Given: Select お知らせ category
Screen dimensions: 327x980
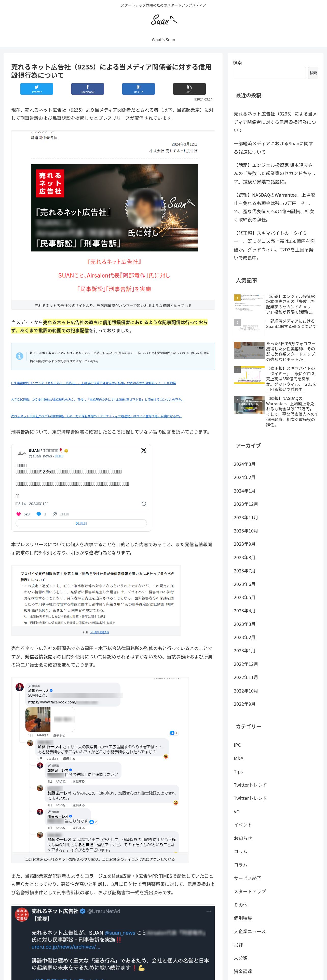Looking at the screenshot, I should click(x=242, y=838).
